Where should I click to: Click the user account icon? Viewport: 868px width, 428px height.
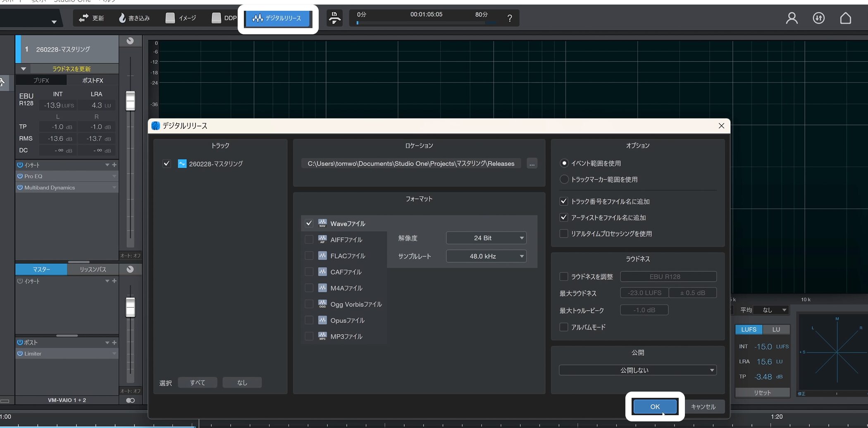792,18
